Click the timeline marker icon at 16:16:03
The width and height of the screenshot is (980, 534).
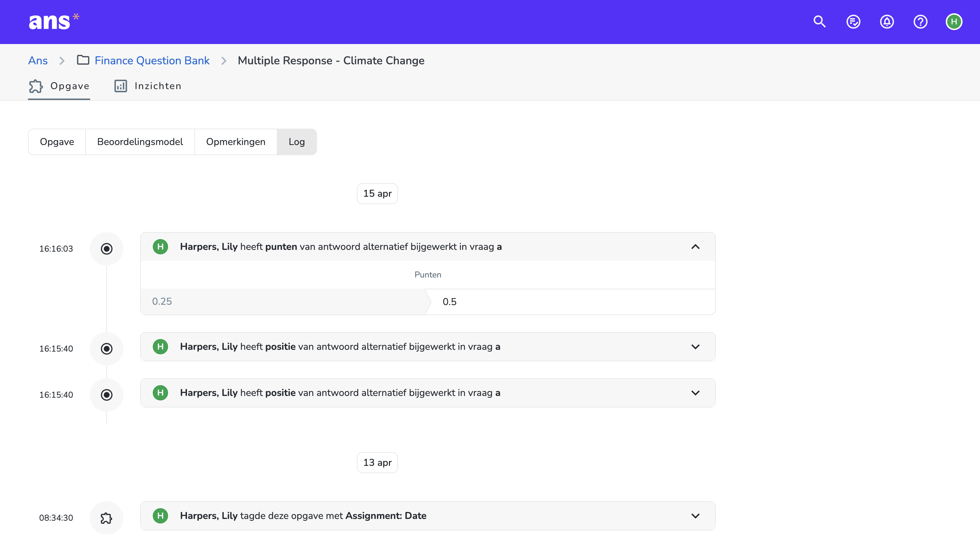[x=107, y=249]
